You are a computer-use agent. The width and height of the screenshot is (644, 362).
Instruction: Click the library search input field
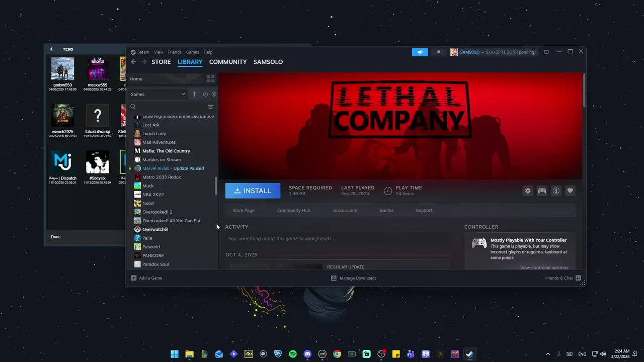pyautogui.click(x=172, y=107)
